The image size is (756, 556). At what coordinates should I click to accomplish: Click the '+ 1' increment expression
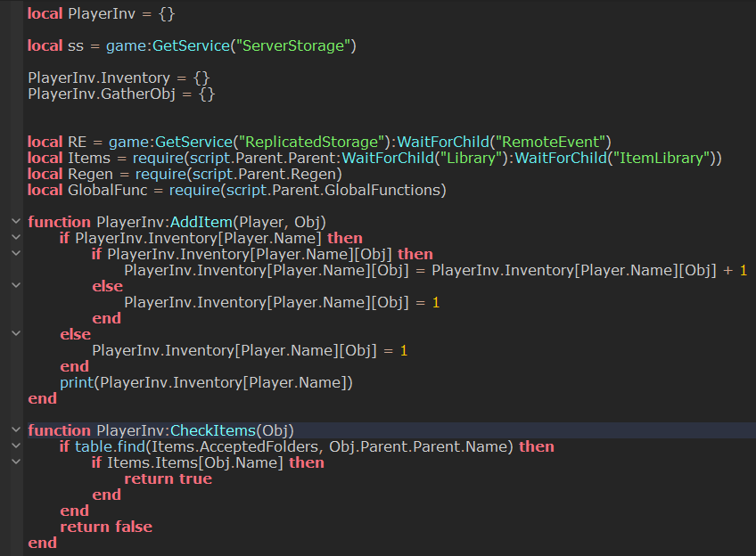pos(735,270)
